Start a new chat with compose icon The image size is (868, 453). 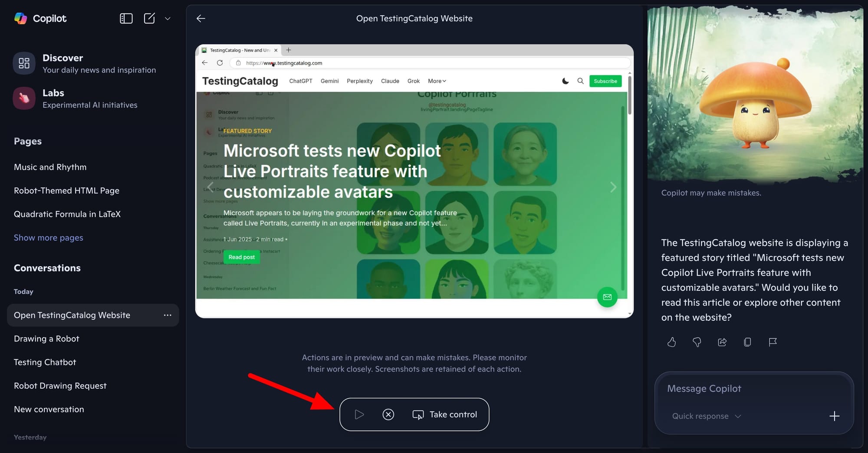149,18
